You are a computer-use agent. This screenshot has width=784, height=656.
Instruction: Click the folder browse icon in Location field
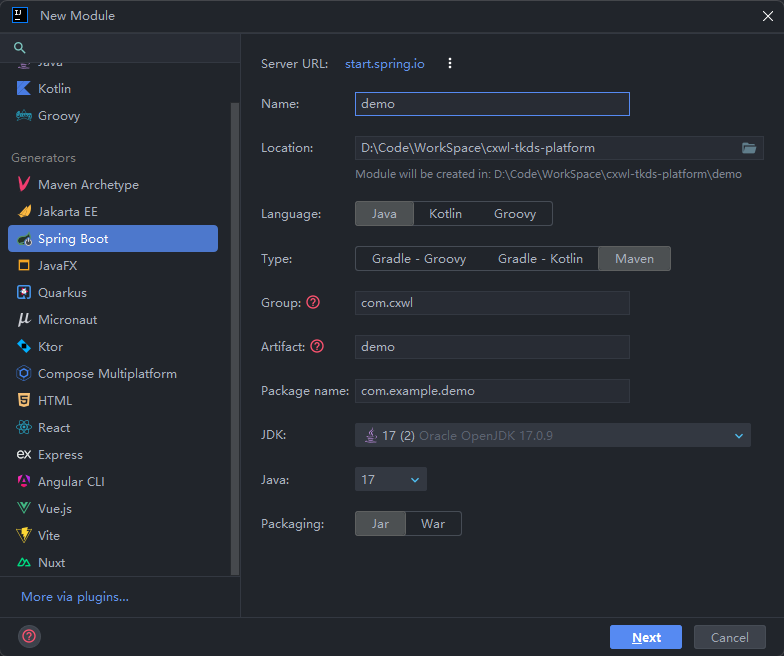[x=749, y=148]
